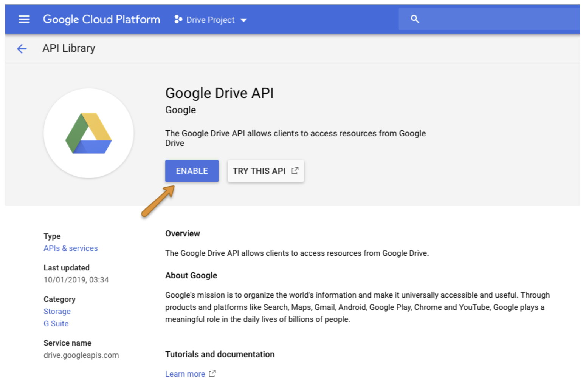Open the APIs & services link

[71, 248]
